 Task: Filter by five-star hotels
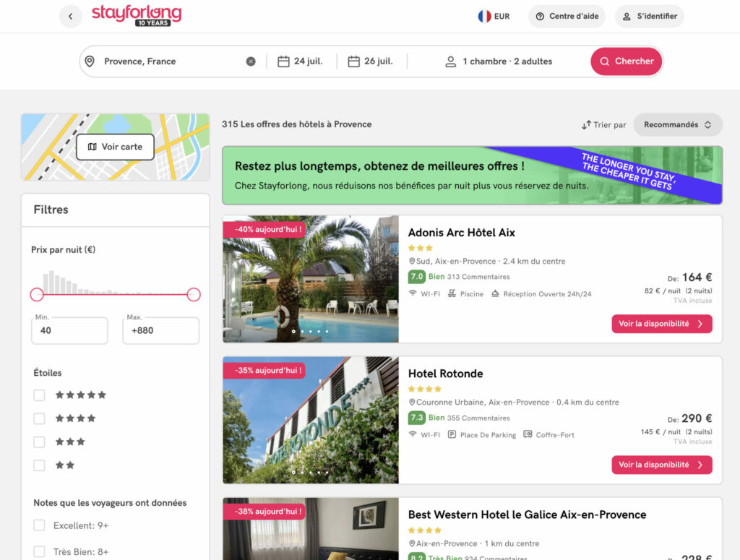click(x=39, y=395)
